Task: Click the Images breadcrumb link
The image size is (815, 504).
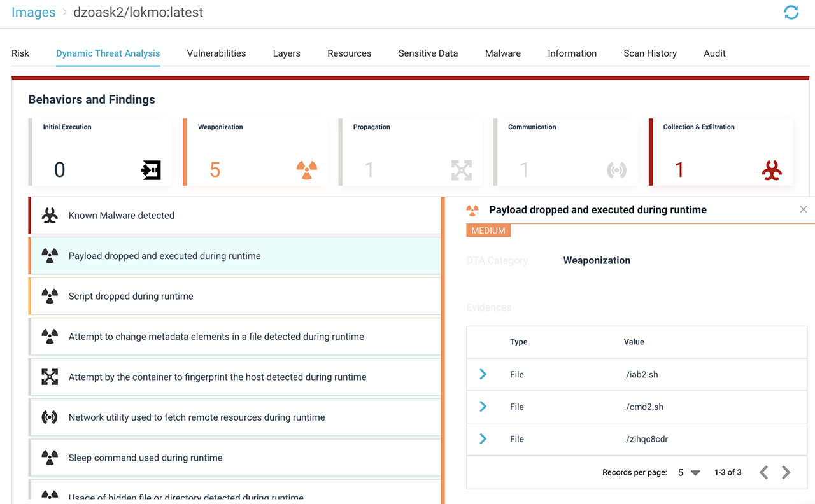Action: point(34,12)
